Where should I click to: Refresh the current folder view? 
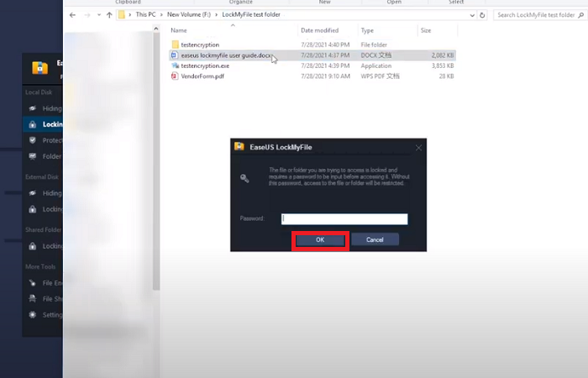(482, 15)
